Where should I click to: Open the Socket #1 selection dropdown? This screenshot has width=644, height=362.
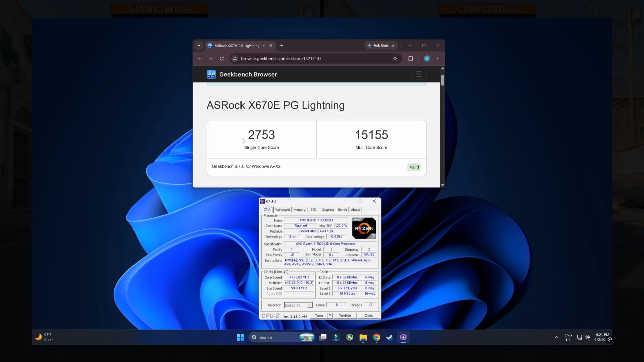298,305
